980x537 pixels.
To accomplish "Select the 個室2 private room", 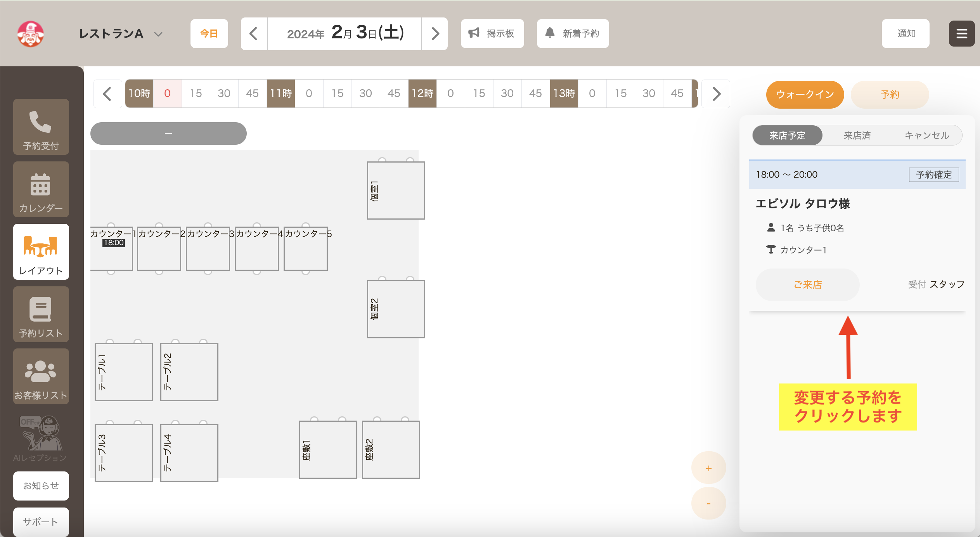I will [396, 309].
